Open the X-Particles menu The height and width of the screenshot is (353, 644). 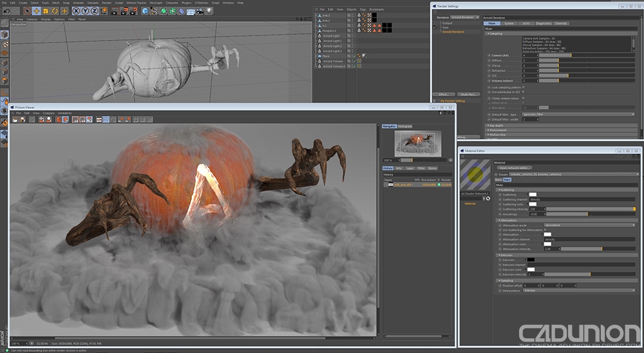pos(201,3)
